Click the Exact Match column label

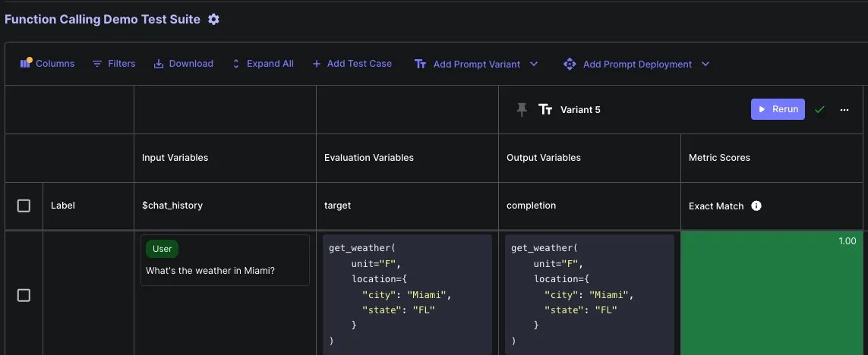coord(716,206)
